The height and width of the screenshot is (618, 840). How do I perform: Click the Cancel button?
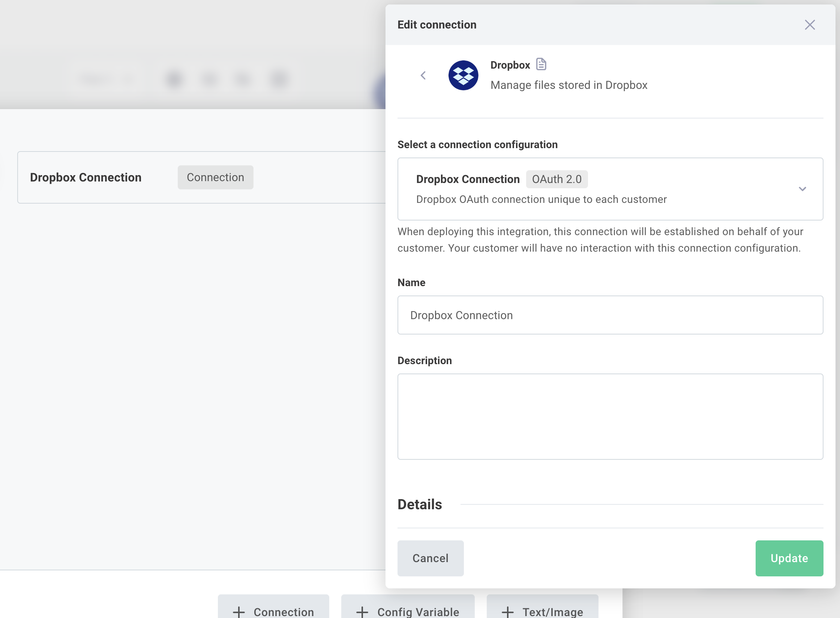(430, 558)
